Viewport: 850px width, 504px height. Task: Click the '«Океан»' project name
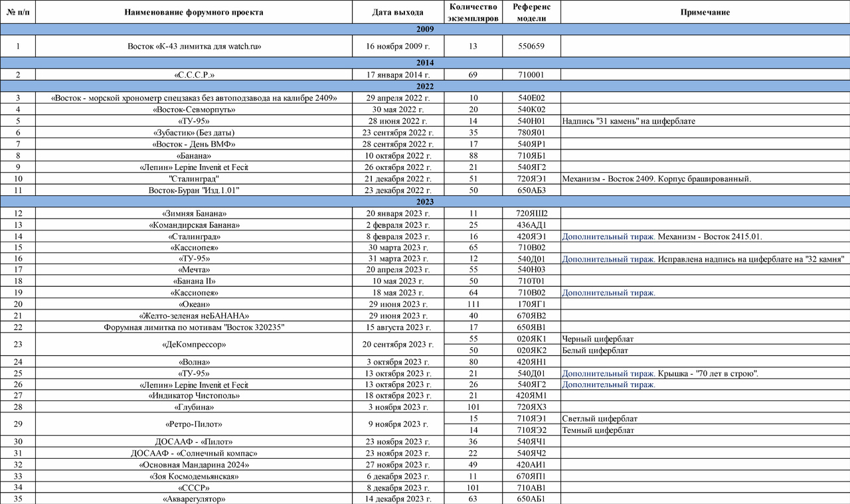click(194, 304)
